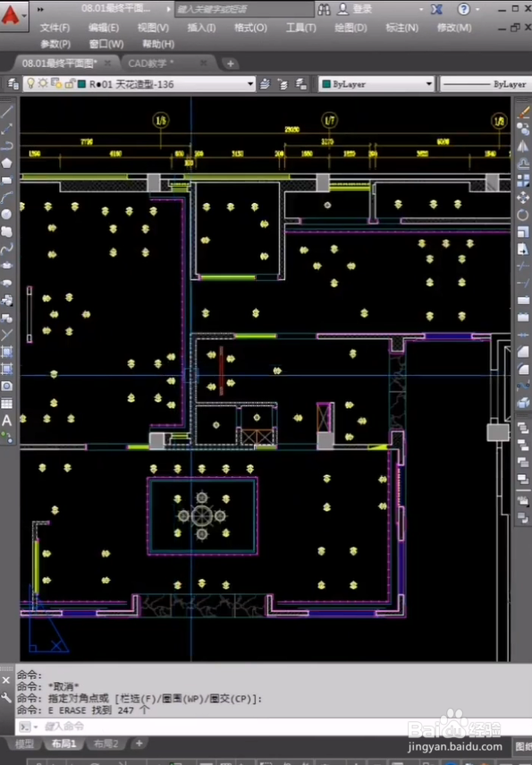The width and height of the screenshot is (532, 765).
Task: Select the Spline draw tool
Action: click(7, 249)
